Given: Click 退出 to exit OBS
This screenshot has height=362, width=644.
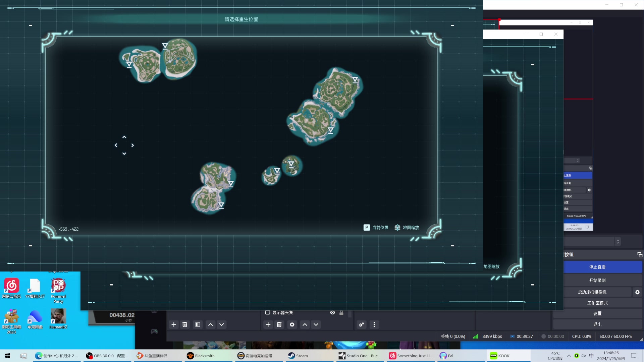Looking at the screenshot, I should click(597, 324).
